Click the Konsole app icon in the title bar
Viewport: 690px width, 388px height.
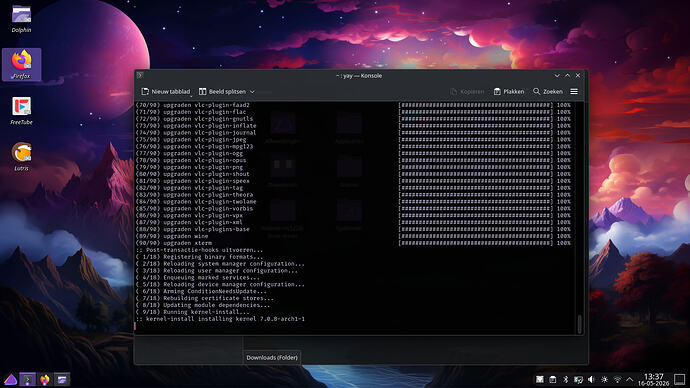140,75
